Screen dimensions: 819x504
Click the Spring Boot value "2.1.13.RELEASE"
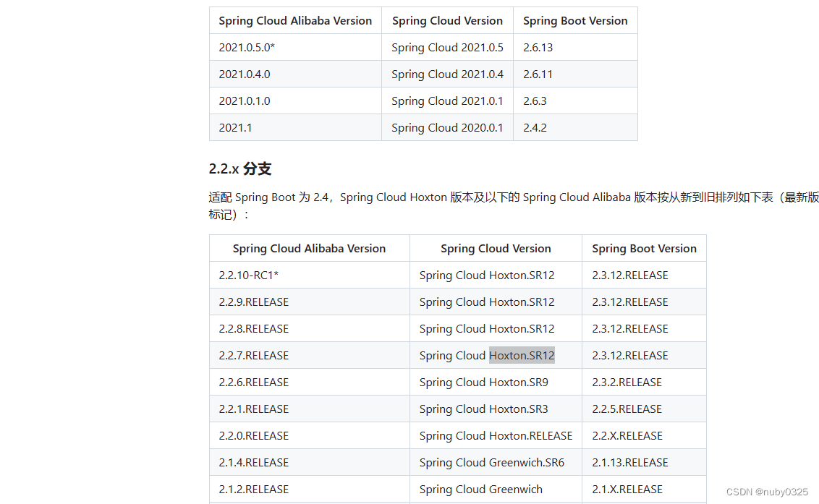tap(630, 461)
